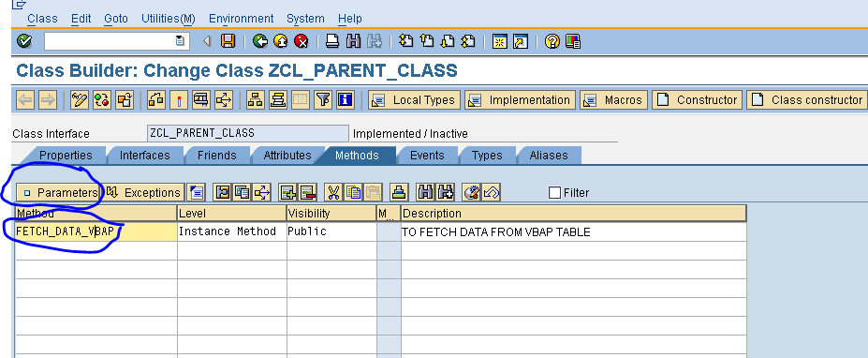Click the Sort icon in methods toolbar
Viewport: 868px width, 358px height.
pos(399,192)
